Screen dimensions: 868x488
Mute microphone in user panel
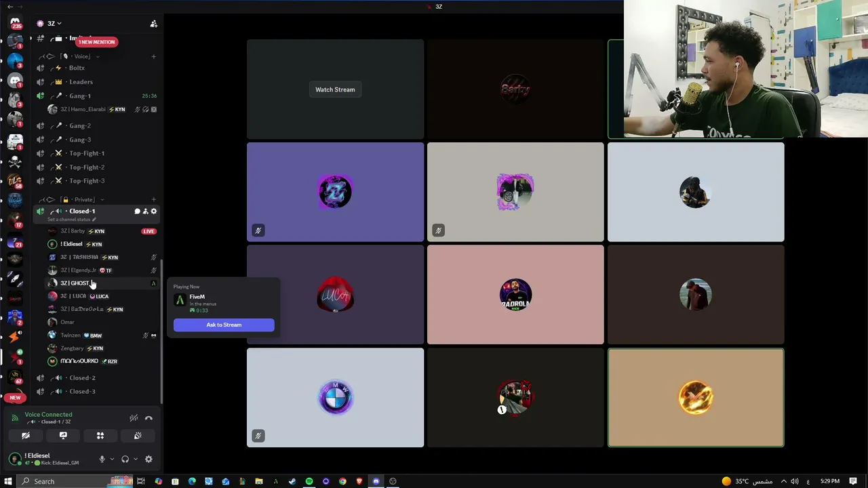[x=102, y=459]
